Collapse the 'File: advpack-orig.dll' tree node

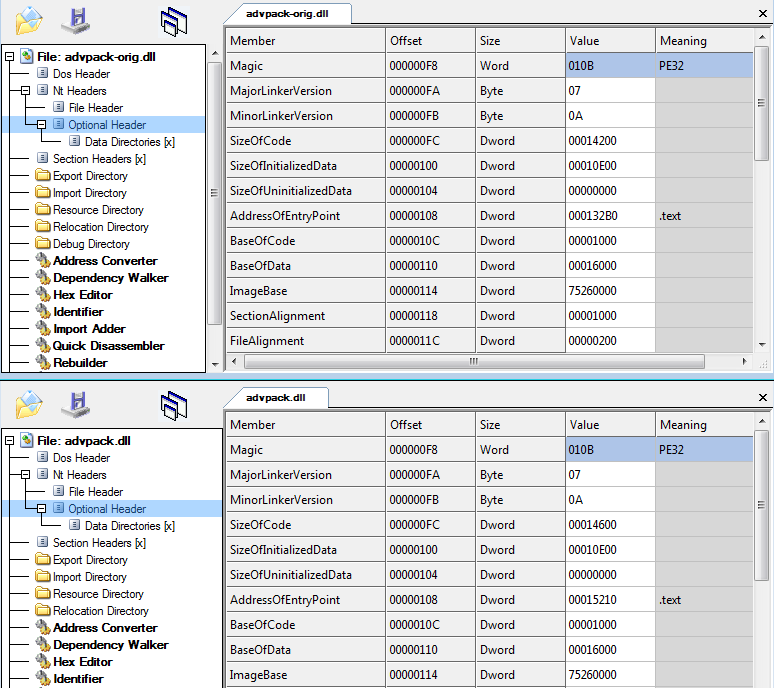coord(10,57)
